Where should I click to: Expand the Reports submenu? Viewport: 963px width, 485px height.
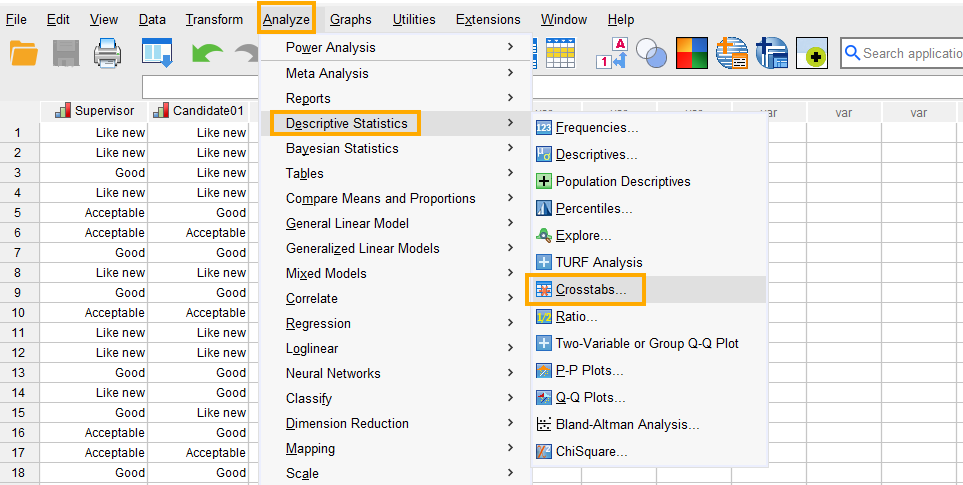click(396, 98)
